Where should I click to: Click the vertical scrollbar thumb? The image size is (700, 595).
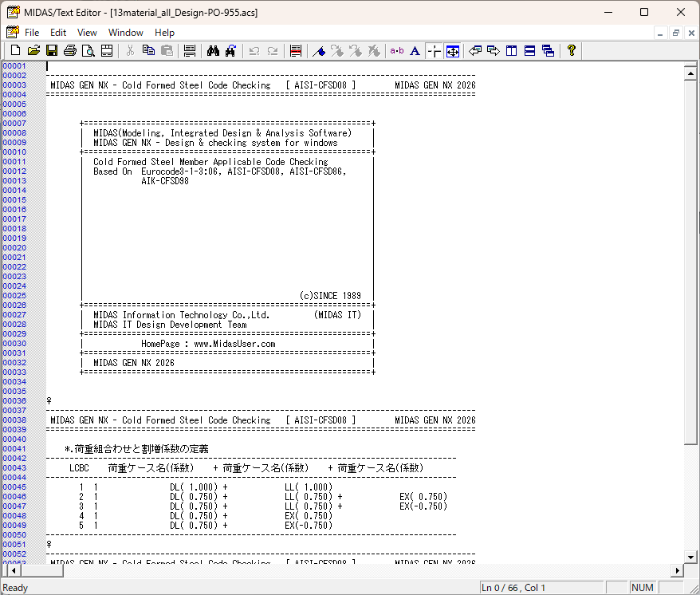point(690,262)
